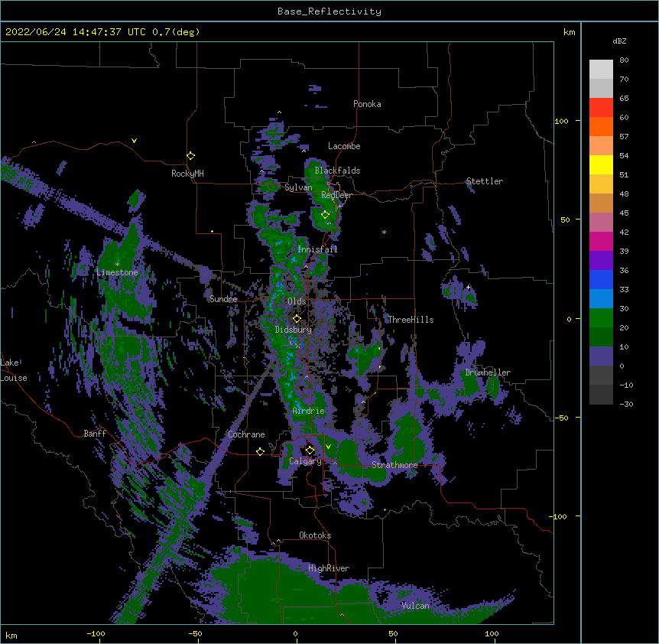This screenshot has height=644, width=659.
Task: Click the Okotoks town label
Action: click(315, 535)
